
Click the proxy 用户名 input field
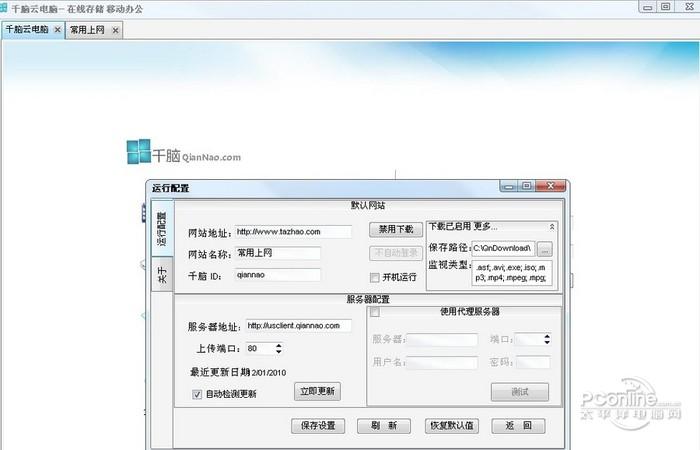tap(442, 362)
